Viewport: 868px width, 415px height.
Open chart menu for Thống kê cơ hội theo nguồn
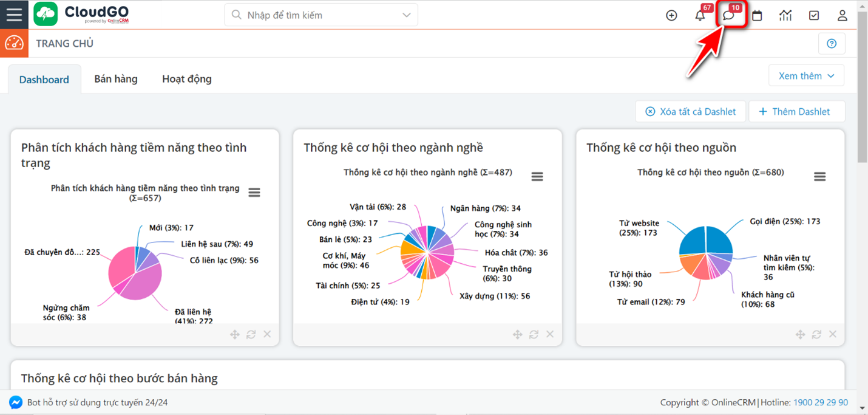[x=819, y=177]
